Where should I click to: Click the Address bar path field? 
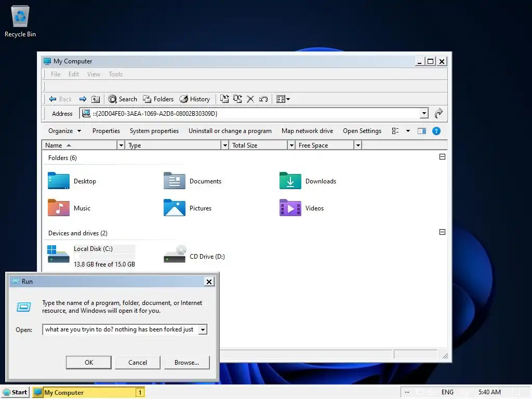pyautogui.click(x=250, y=113)
